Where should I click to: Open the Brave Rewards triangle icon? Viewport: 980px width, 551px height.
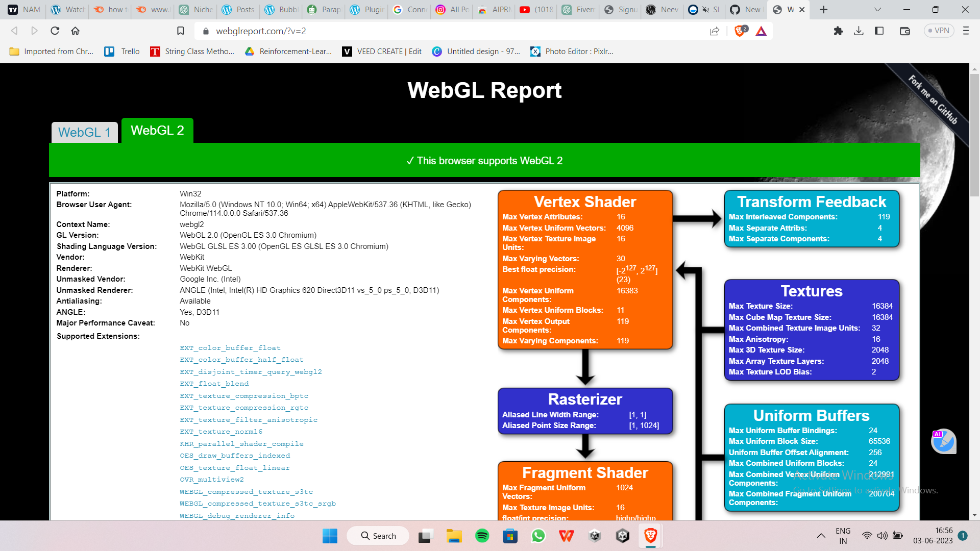pos(762,31)
